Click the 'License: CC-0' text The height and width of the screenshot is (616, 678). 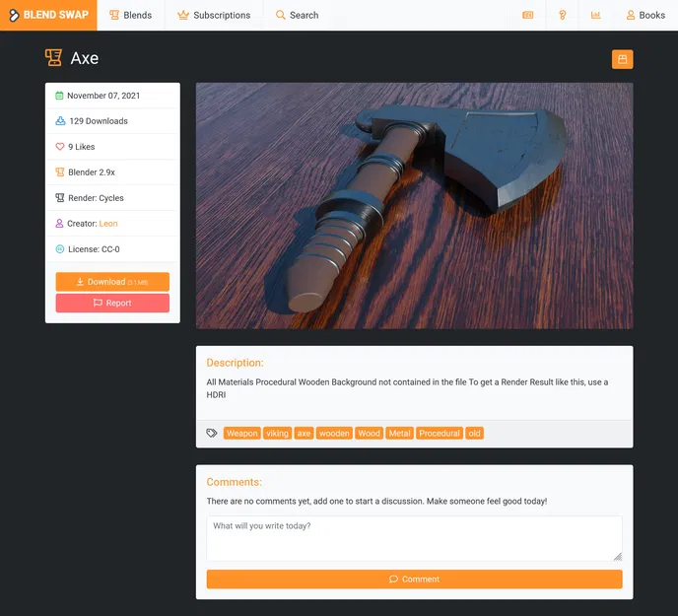tap(94, 249)
